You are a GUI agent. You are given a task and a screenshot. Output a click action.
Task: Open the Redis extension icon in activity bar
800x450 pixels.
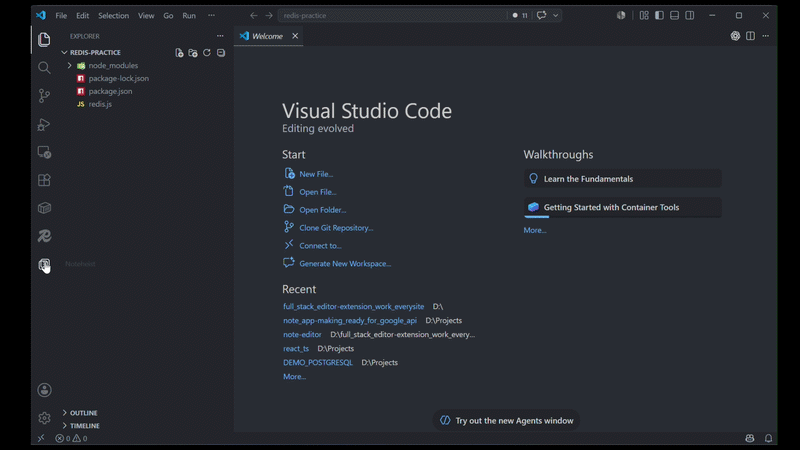(44, 236)
